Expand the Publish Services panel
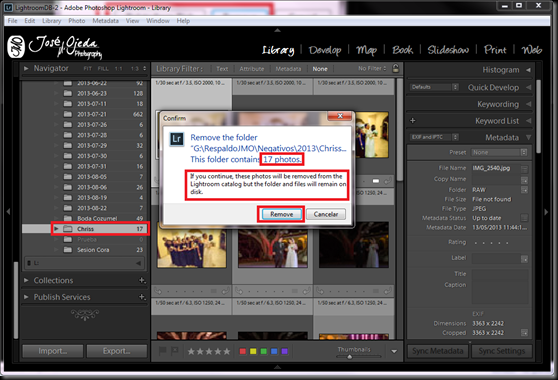The width and height of the screenshot is (558, 380). tap(26, 297)
